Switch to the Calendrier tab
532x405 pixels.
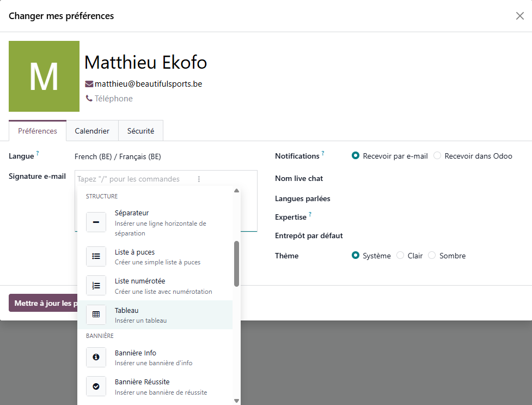[92, 131]
